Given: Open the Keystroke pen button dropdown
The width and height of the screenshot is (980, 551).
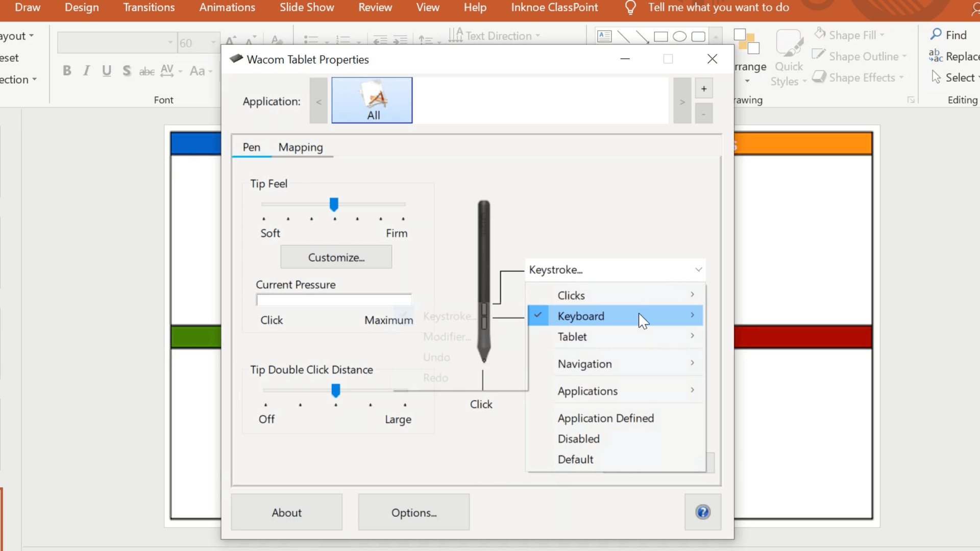Looking at the screenshot, I should [x=616, y=269].
